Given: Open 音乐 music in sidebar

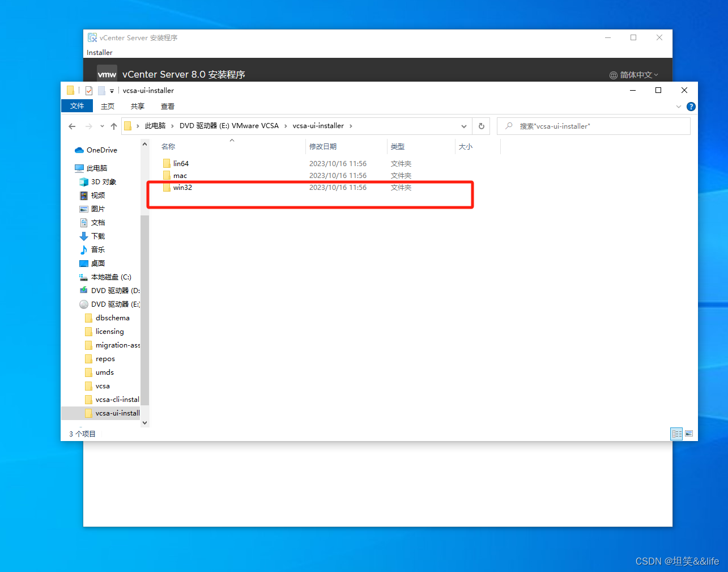Looking at the screenshot, I should point(97,250).
